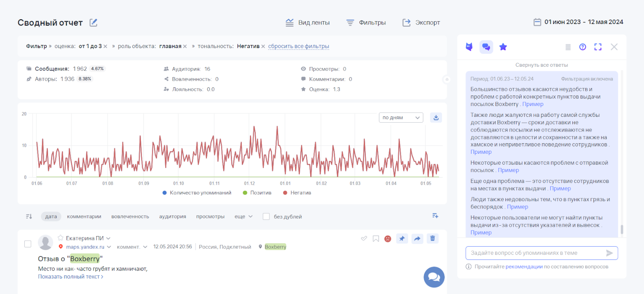
Task: Click сбросить все фильтры link
Action: (299, 46)
